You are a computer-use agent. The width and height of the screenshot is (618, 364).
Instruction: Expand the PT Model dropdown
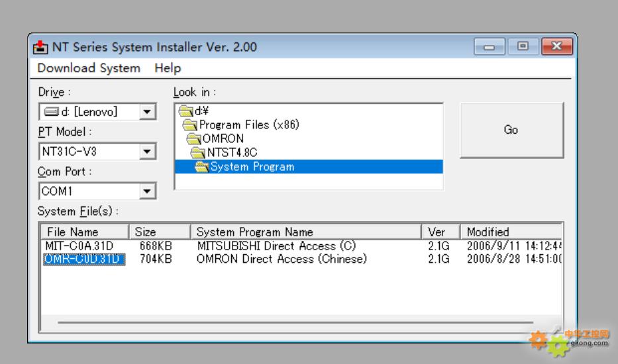tap(148, 152)
